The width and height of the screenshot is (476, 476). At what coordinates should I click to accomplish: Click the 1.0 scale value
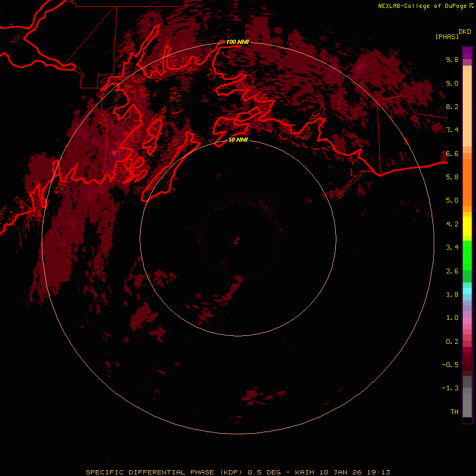pos(452,317)
